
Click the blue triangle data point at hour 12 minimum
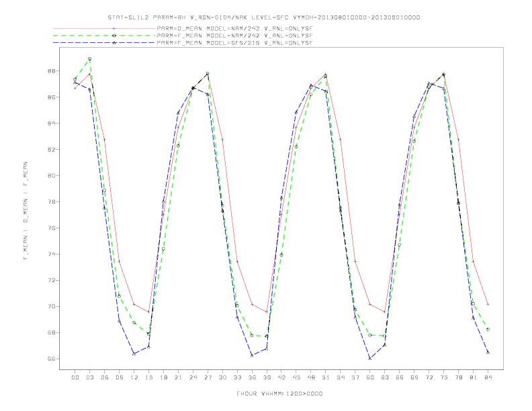pos(134,354)
